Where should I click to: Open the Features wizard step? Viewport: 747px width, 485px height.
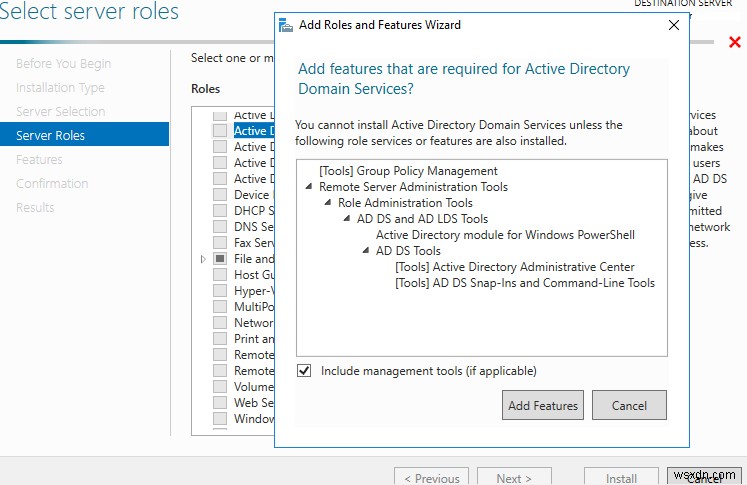click(x=39, y=160)
